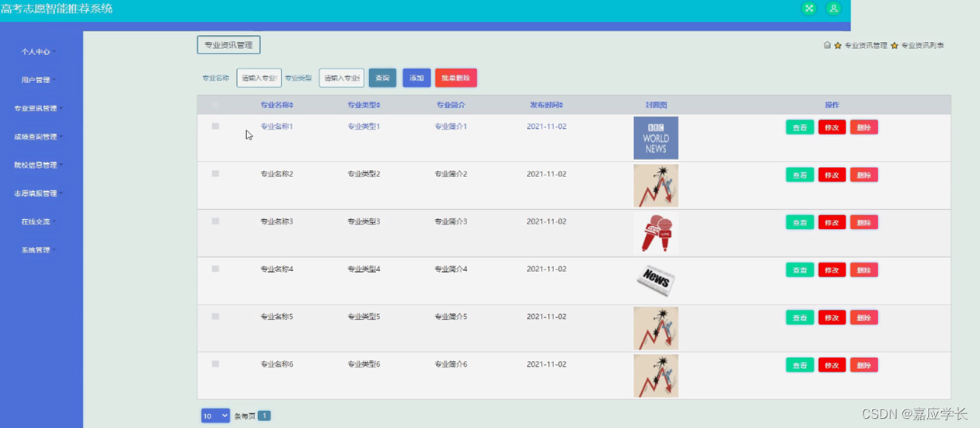Click 删除 for 专业名称1 row

click(864, 127)
